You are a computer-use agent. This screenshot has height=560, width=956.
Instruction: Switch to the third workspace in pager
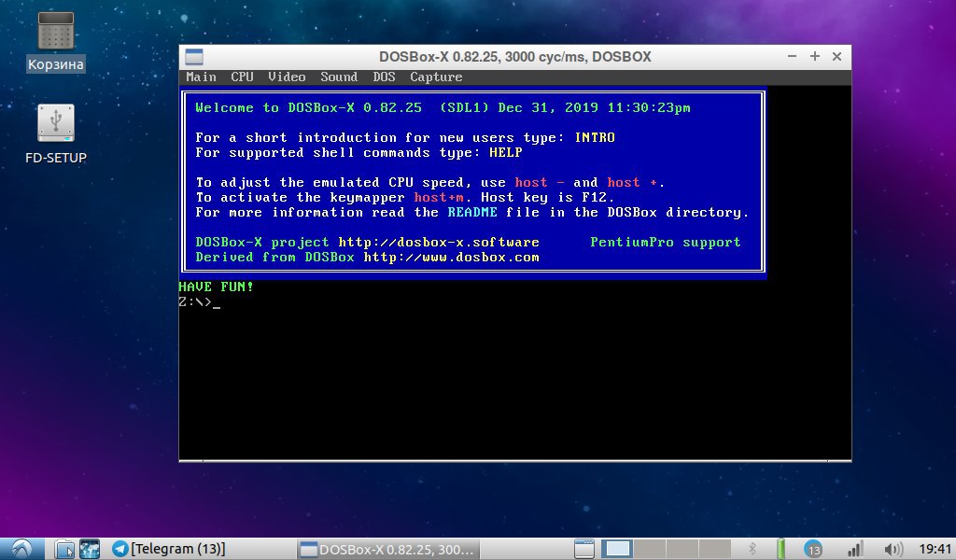click(682, 549)
